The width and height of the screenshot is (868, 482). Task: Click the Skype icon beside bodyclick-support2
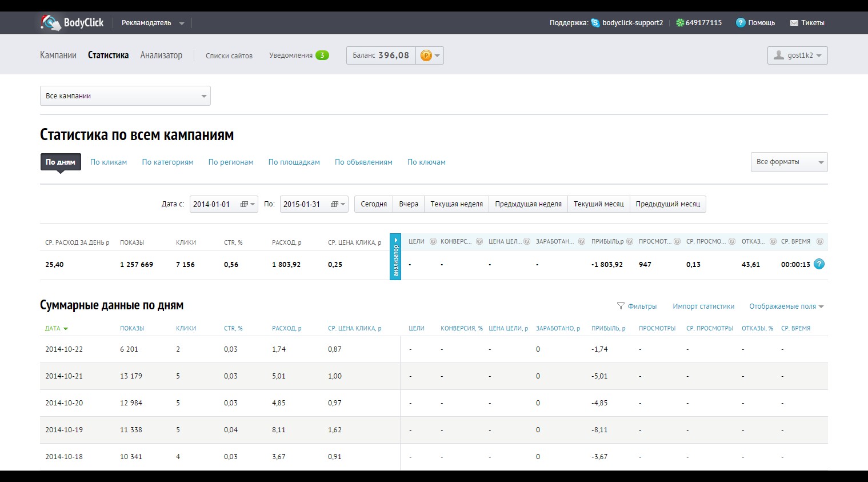click(595, 23)
